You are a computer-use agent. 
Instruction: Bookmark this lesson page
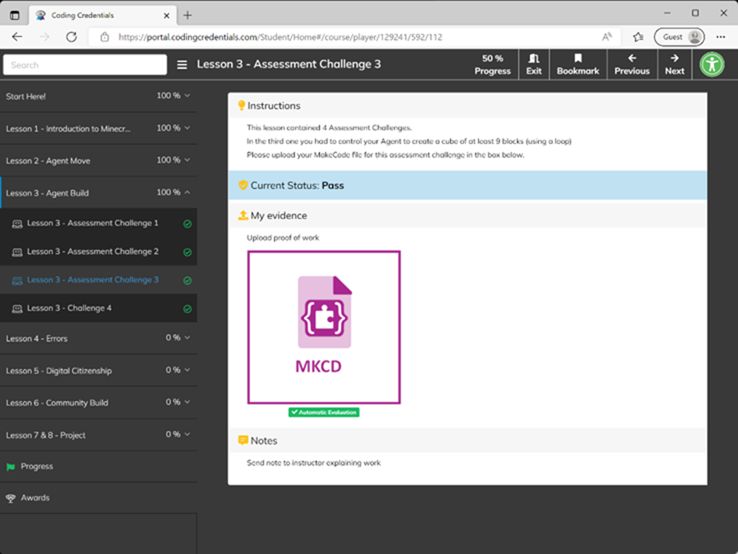(578, 64)
